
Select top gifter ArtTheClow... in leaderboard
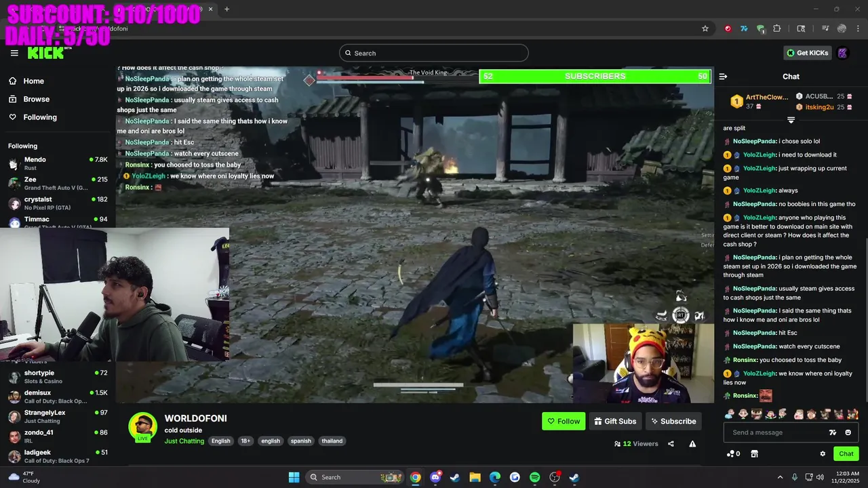click(758, 102)
